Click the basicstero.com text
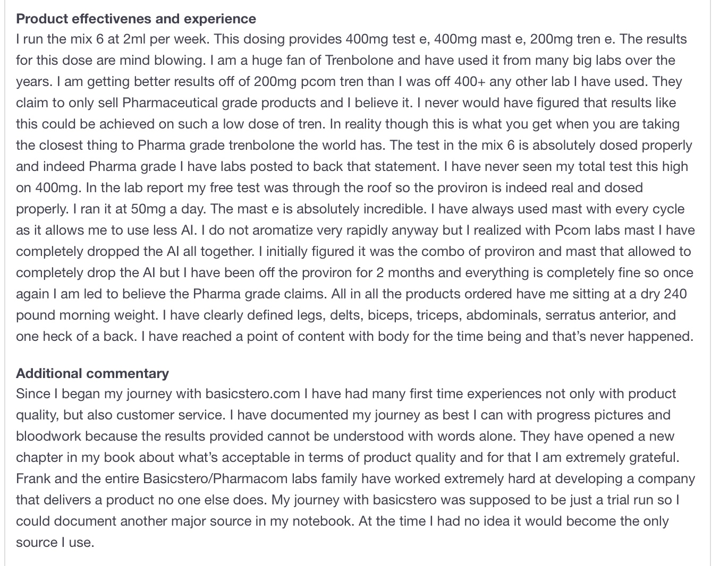 [x=253, y=394]
